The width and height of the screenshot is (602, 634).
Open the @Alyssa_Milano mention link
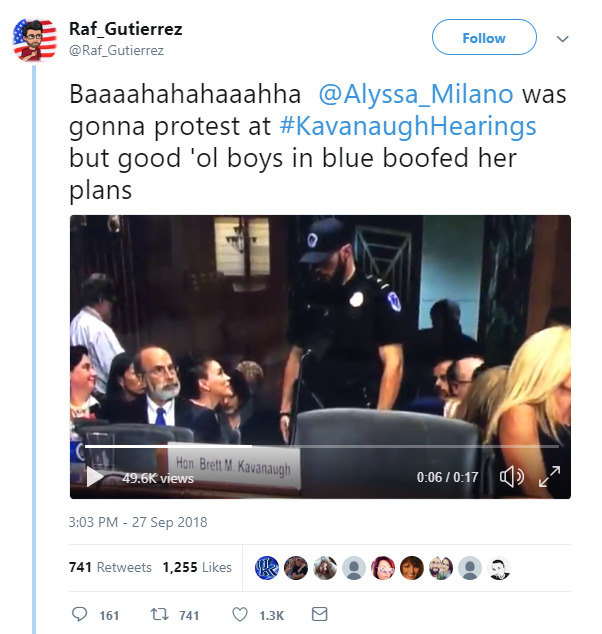(x=415, y=95)
